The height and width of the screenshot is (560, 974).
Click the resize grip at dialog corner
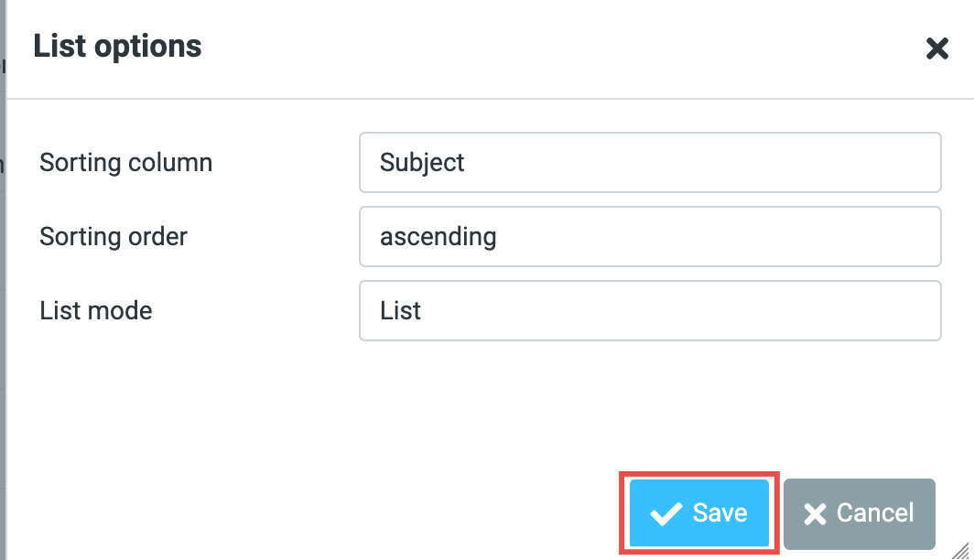(x=962, y=549)
